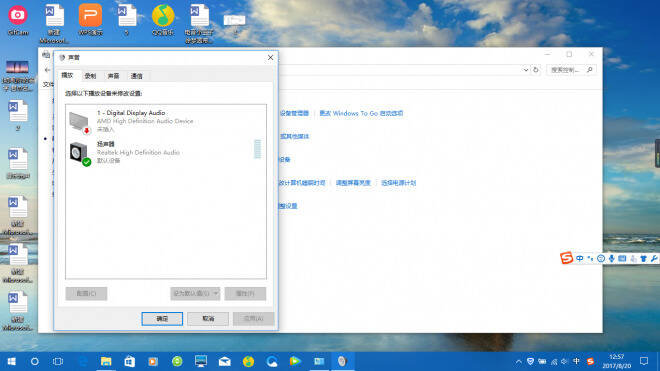The height and width of the screenshot is (371, 660).
Task: Click the 取消 button
Action: (208, 319)
